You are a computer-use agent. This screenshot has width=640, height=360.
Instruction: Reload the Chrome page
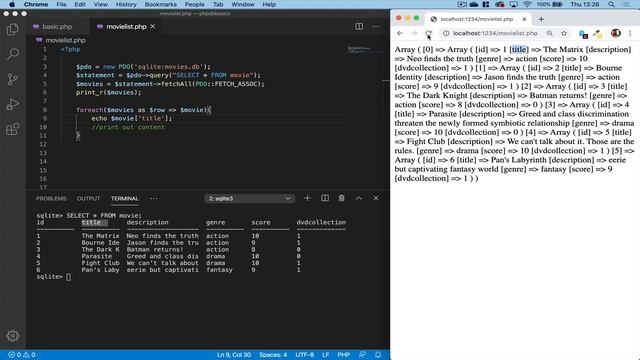pos(428,33)
